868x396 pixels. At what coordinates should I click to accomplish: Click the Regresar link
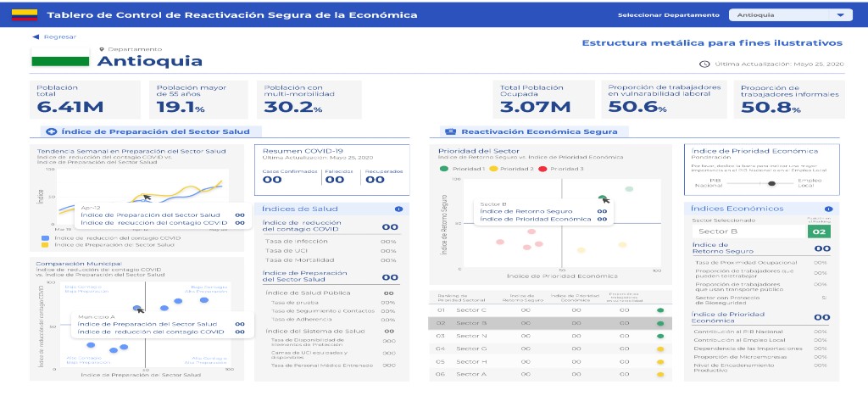point(59,36)
